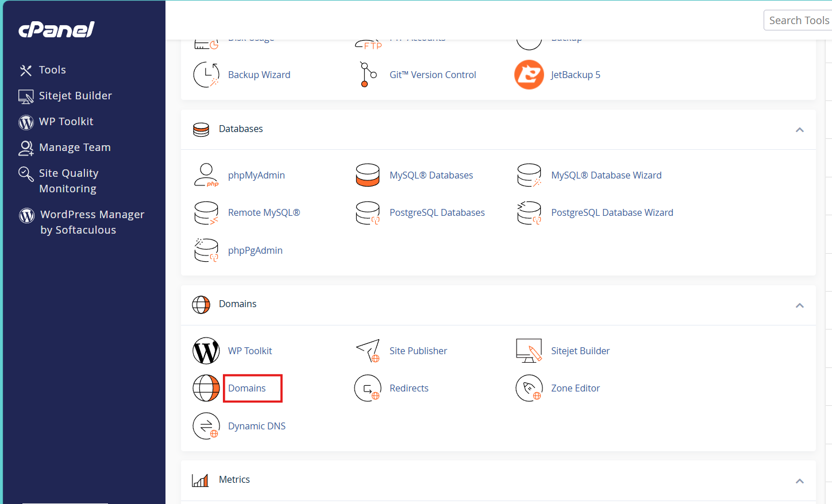Click the WP Toolkit icon under Domains
832x504 pixels.
pos(206,351)
